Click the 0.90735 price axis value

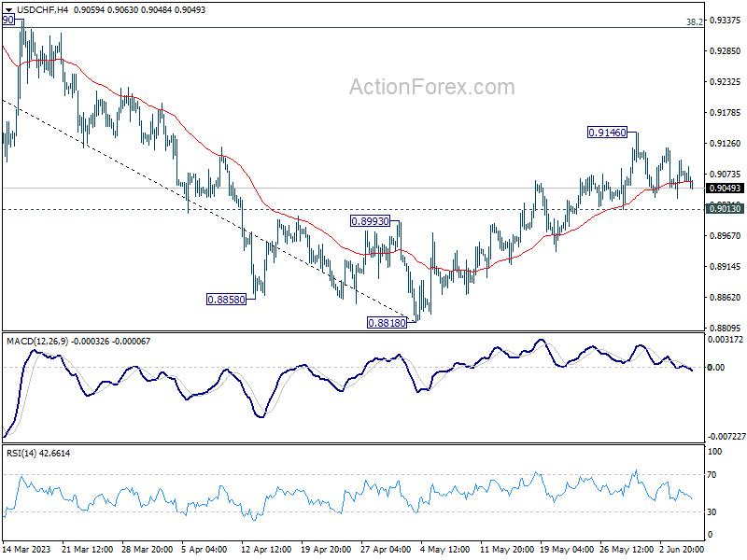tap(726, 175)
